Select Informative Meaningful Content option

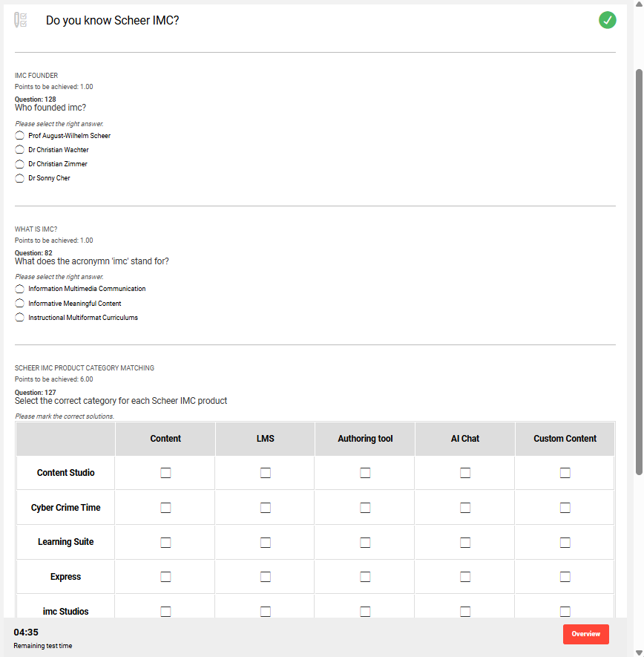pos(20,304)
